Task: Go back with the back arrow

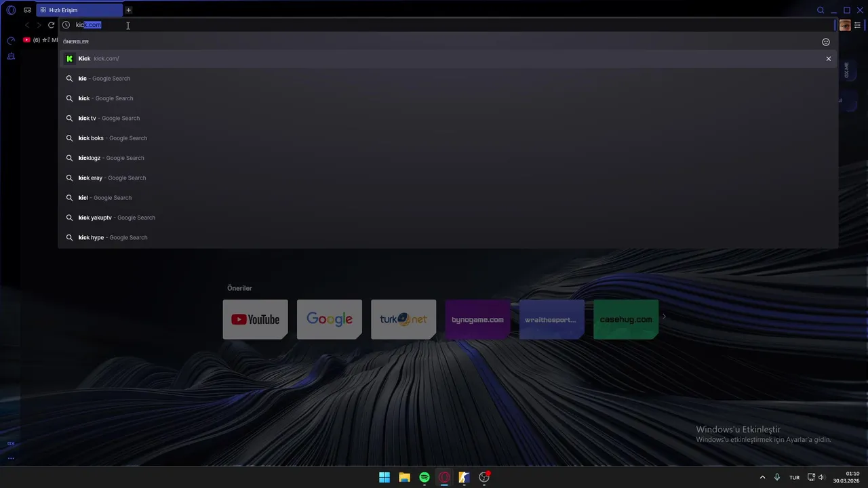Action: click(x=27, y=25)
